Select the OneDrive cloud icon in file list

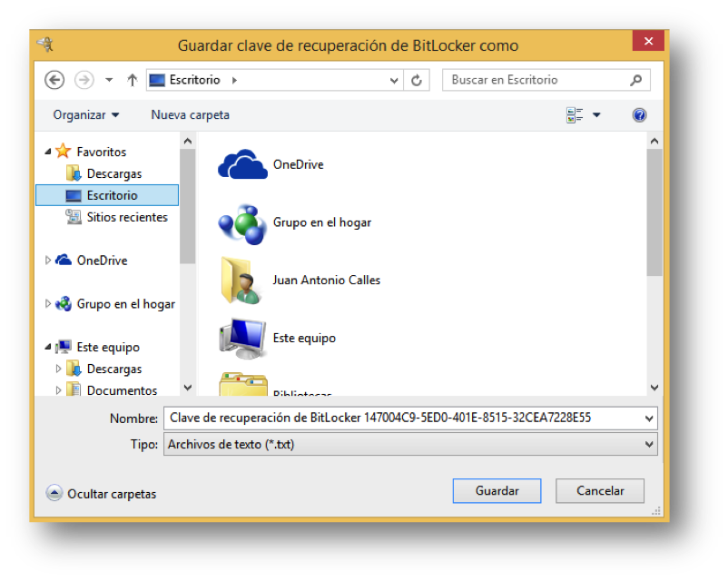coord(242,164)
